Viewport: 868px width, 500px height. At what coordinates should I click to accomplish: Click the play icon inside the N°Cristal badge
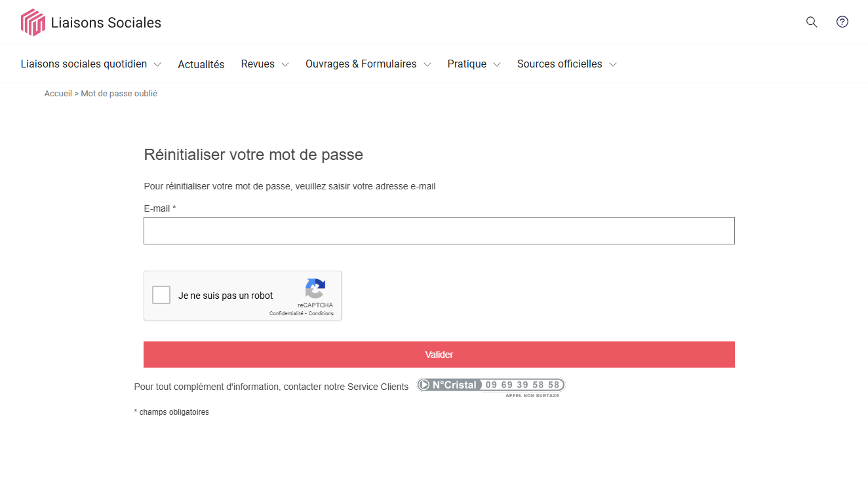click(x=425, y=385)
